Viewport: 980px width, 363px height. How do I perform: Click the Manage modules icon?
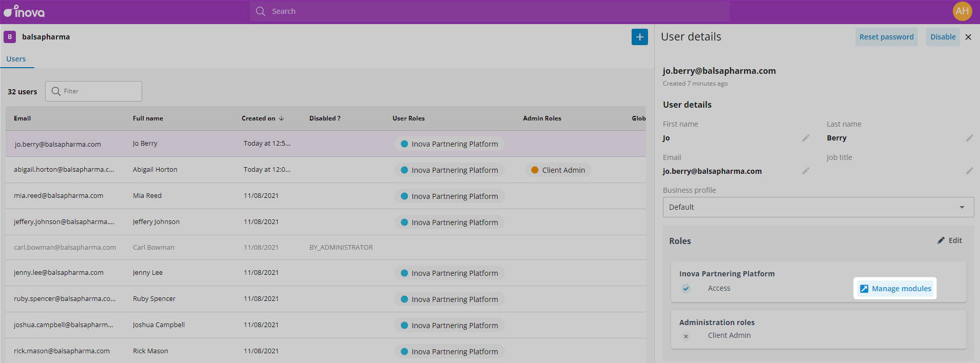864,289
